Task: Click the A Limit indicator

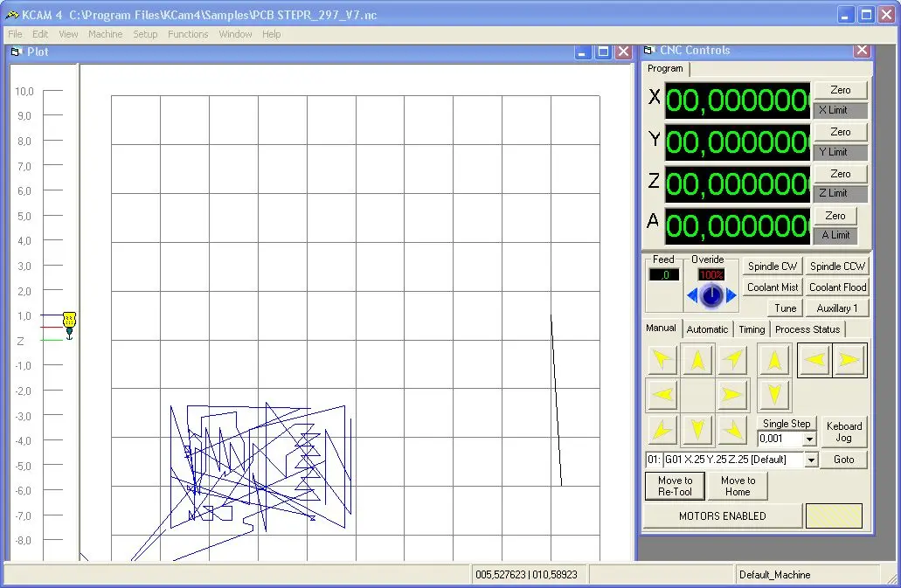Action: pos(835,235)
